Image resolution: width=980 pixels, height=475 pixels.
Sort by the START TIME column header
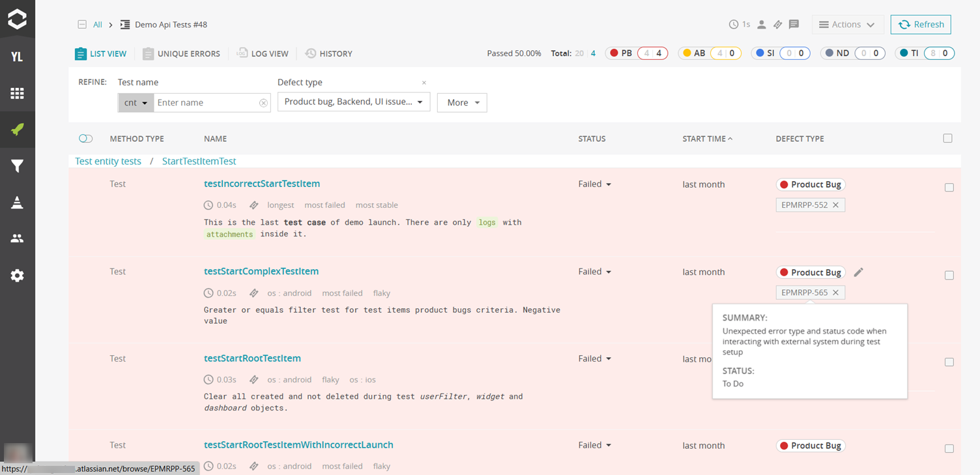(707, 139)
